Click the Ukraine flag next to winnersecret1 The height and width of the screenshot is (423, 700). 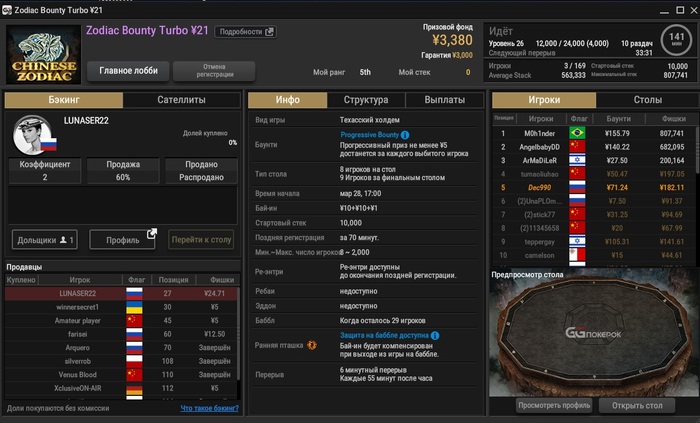[134, 307]
